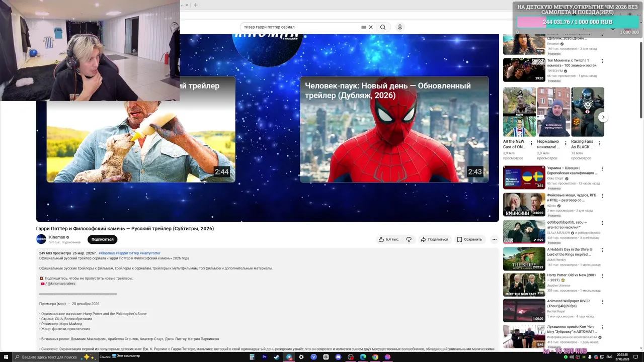This screenshot has width=644, height=362.
Task: Open options for All the NEW Cast short
Action: (532, 143)
